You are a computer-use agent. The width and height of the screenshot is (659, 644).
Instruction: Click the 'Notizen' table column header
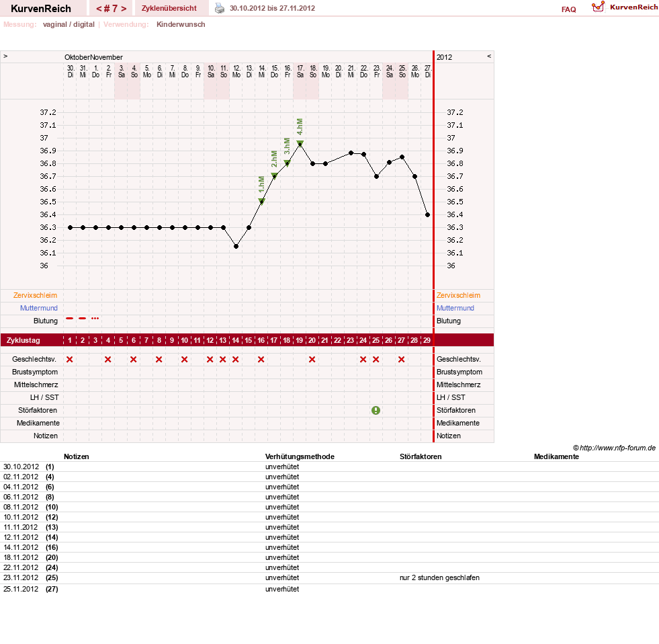77,456
